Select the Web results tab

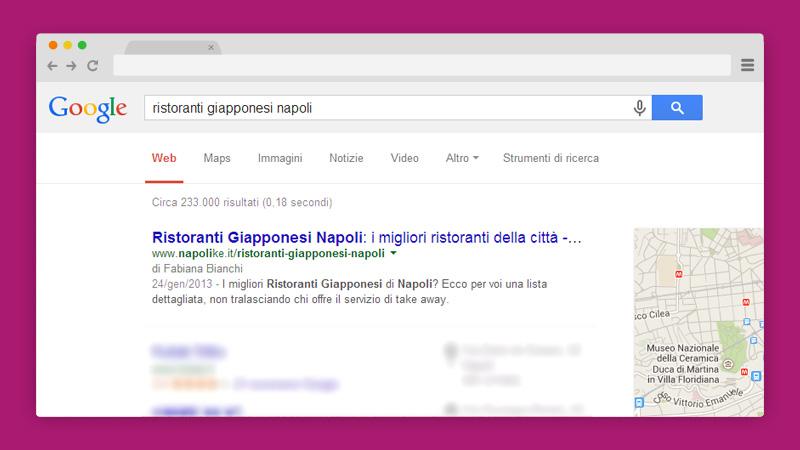coord(164,158)
